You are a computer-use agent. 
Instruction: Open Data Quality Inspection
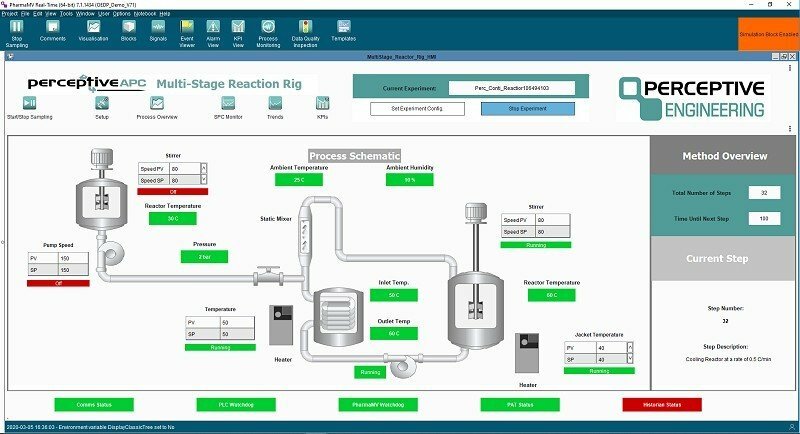coord(306,33)
